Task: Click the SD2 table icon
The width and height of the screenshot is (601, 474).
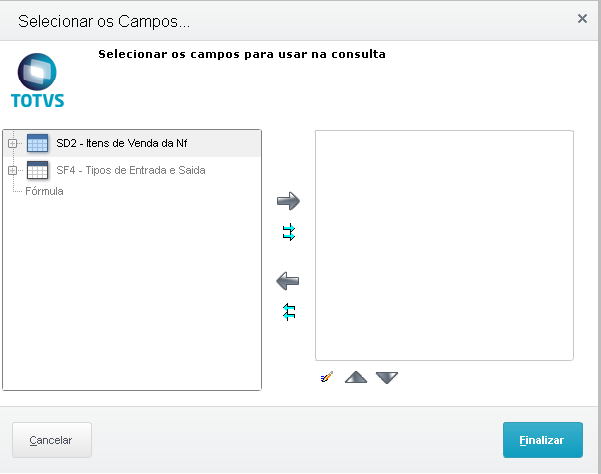Action: tap(38, 143)
